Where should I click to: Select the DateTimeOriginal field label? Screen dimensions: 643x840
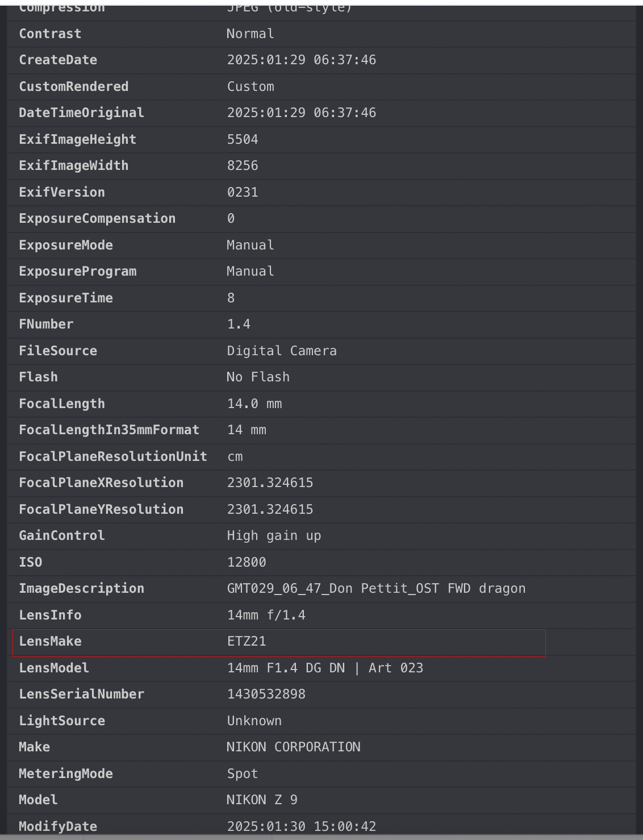click(81, 113)
